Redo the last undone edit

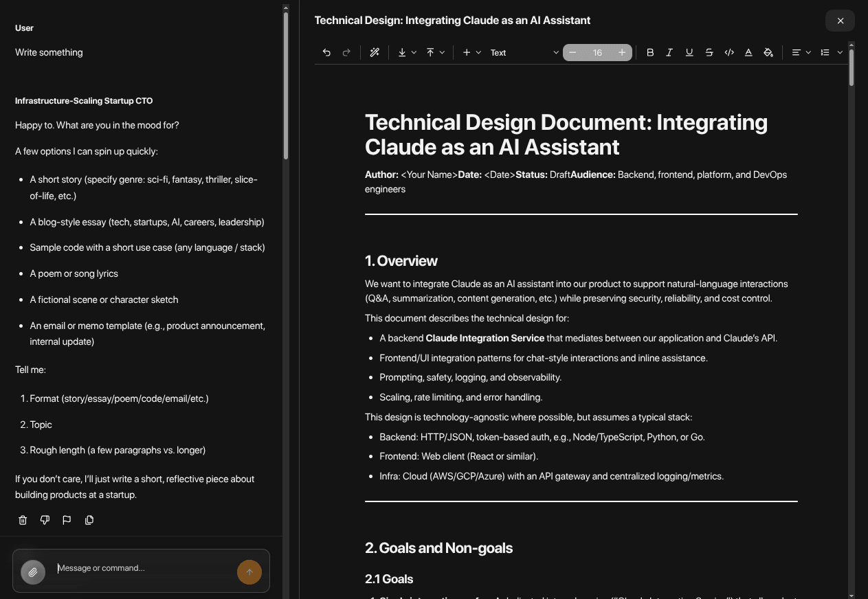coord(346,52)
